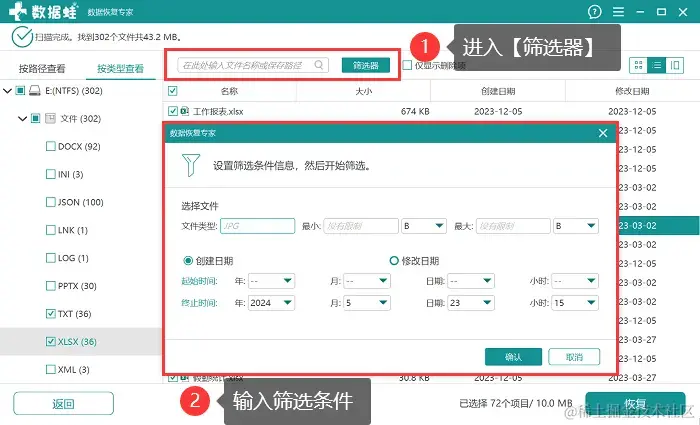Select the 创建日期 radio button
The image size is (700, 425).
(188, 261)
